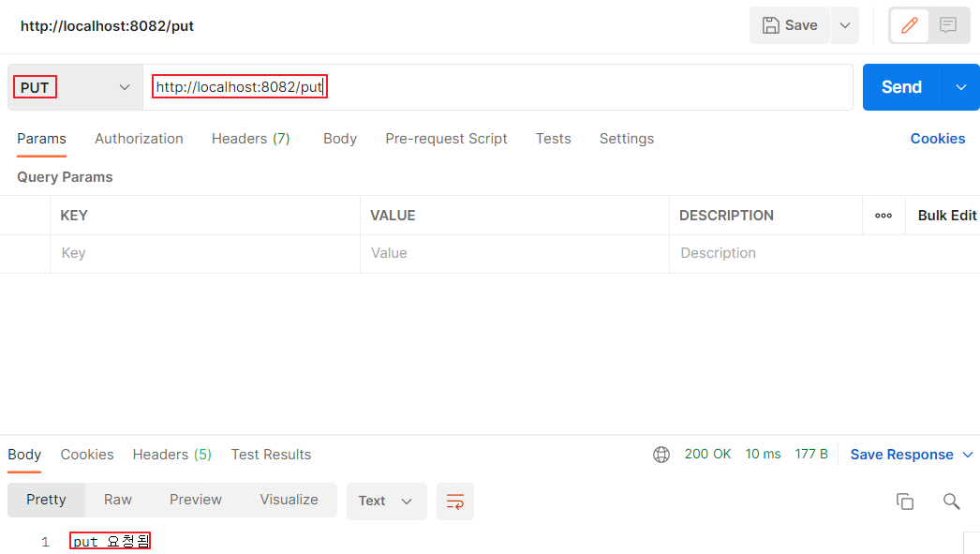This screenshot has width=980, height=554.
Task: Switch to the Authorization tab
Action: [x=139, y=139]
